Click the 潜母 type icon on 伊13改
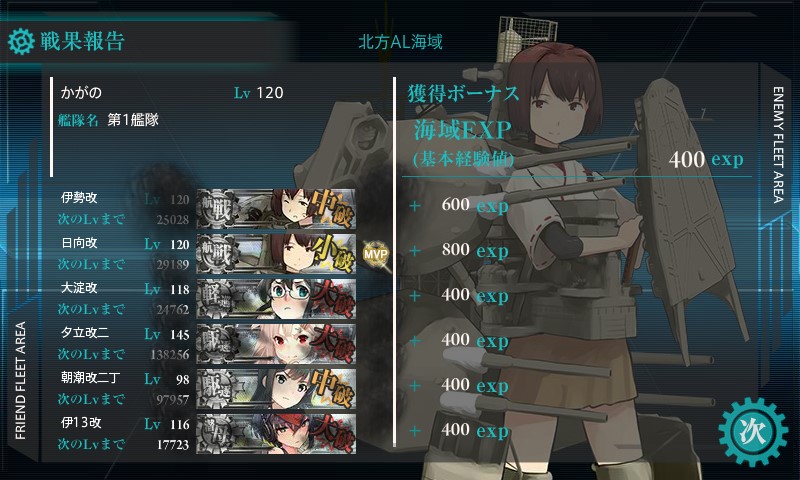Image resolution: width=800 pixels, height=480 pixels. coord(218,434)
